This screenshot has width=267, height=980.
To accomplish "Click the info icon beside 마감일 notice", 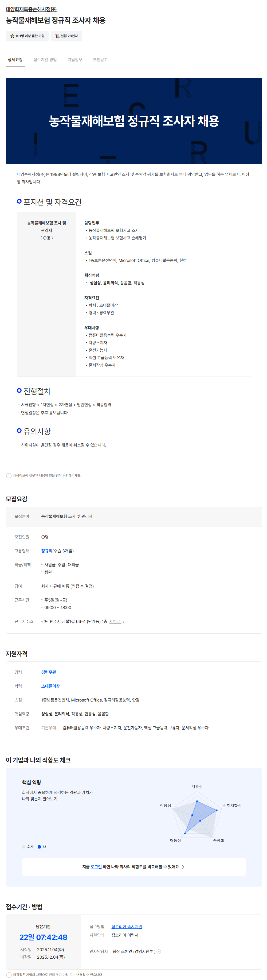I will click(9, 975).
